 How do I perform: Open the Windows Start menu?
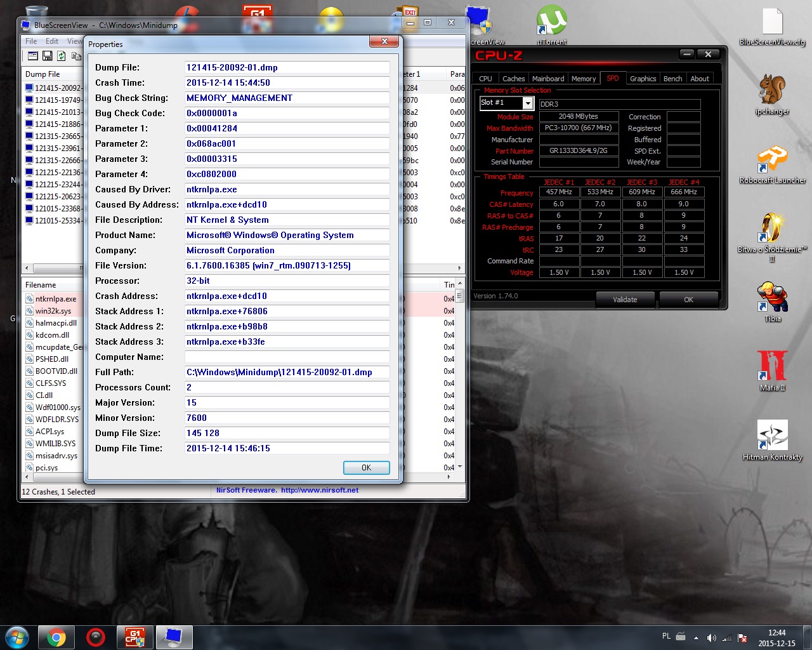pos(16,637)
